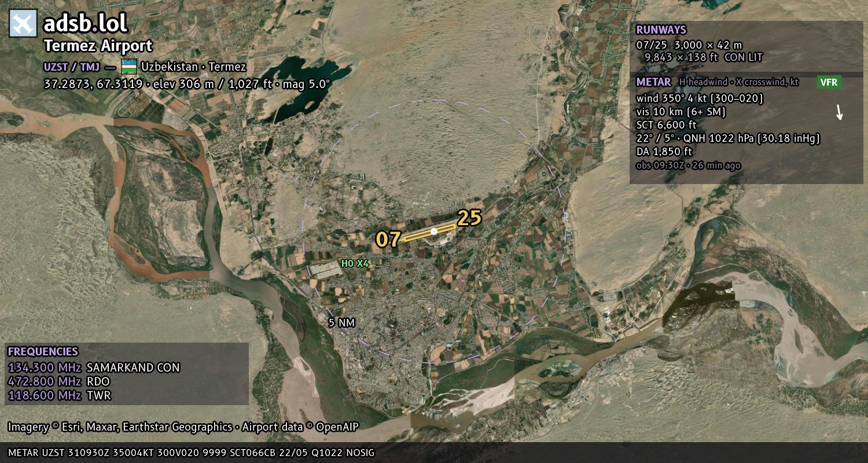Click the 07/25 3,000 × 42 m runway entry
Image resolution: width=868 pixels, height=463 pixels.
pos(689,45)
